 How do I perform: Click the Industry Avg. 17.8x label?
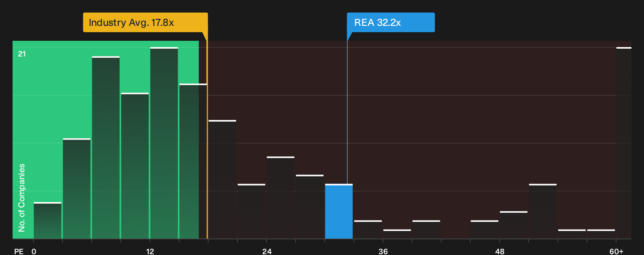point(145,22)
